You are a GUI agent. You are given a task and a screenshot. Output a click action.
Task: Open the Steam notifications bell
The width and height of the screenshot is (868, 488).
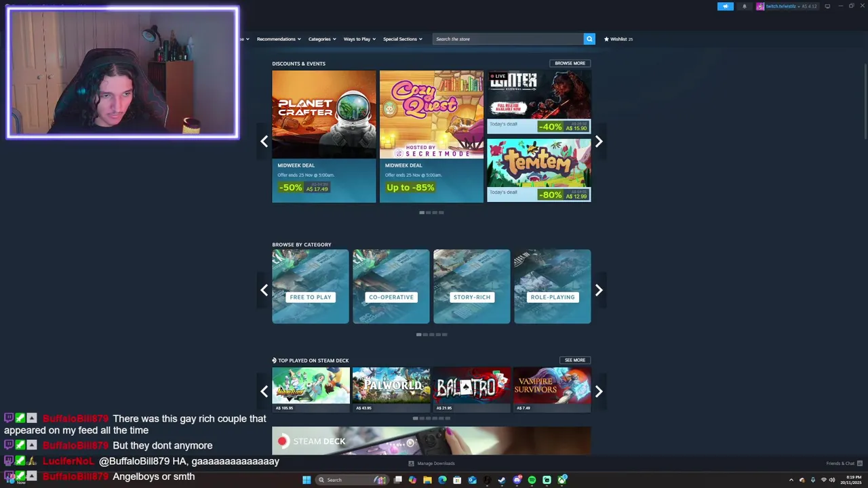coord(744,6)
